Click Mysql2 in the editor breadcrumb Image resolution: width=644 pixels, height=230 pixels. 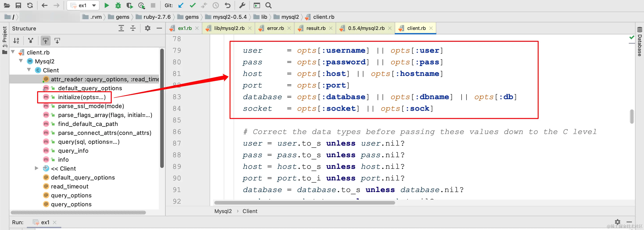(x=223, y=211)
